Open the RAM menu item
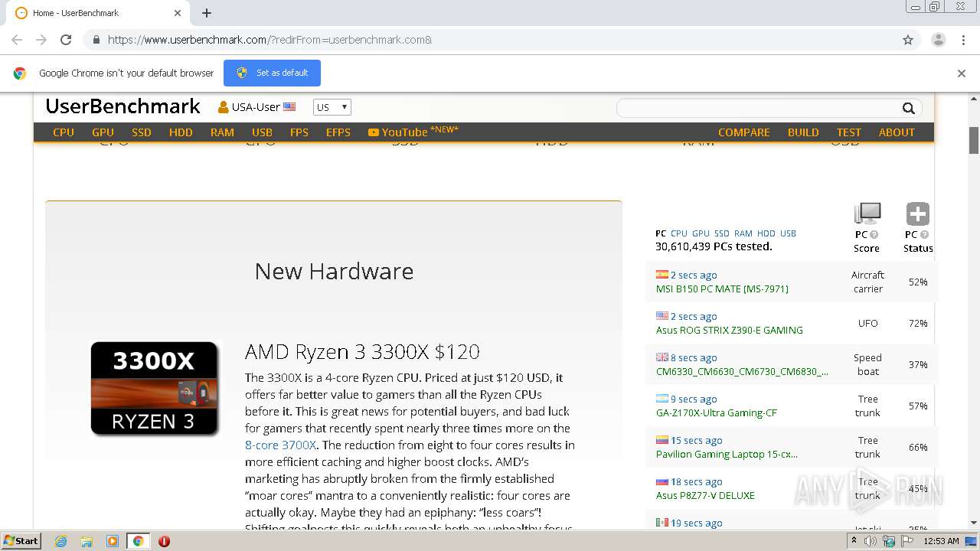The image size is (980, 551). click(222, 132)
